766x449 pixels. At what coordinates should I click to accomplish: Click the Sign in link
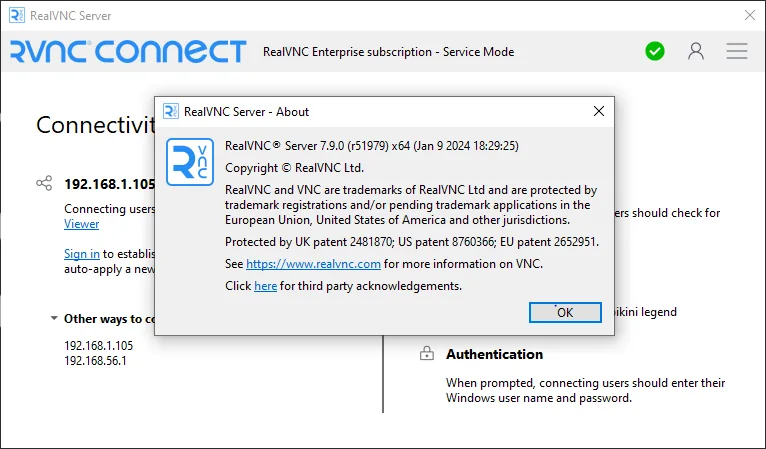click(82, 254)
